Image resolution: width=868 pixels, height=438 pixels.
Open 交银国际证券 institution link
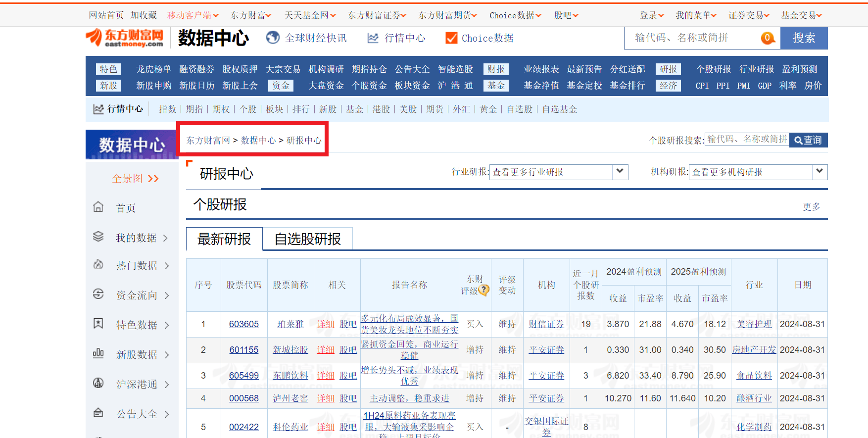click(546, 427)
